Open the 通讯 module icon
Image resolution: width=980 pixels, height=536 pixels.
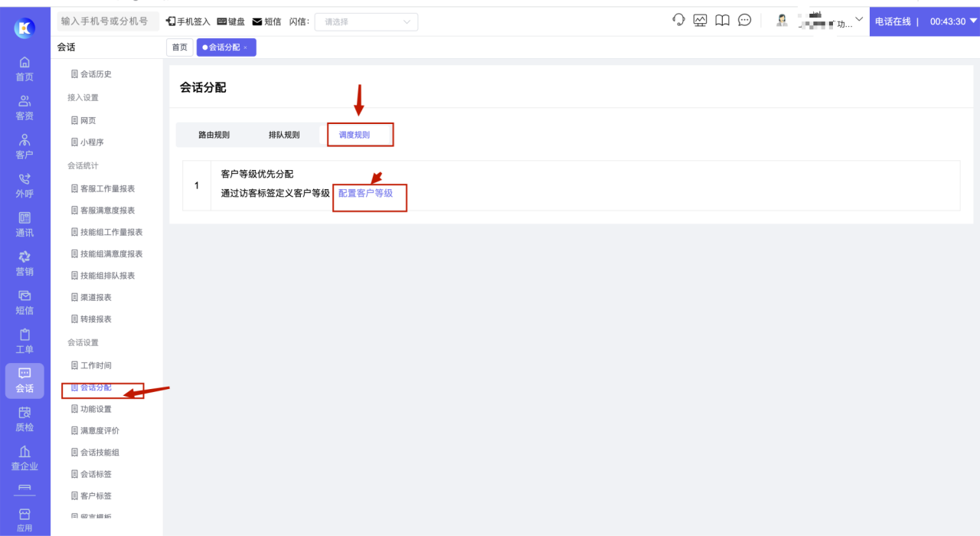(24, 225)
